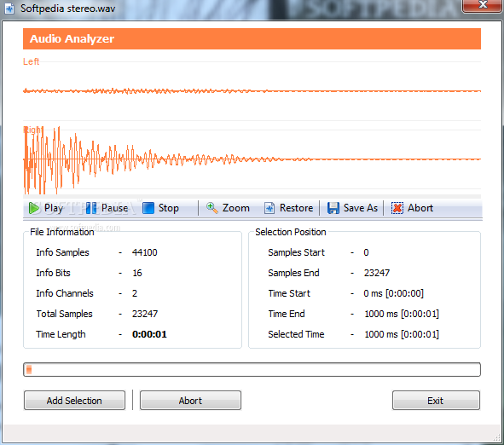Click the orange progress indicator thumb
The image size is (504, 445).
point(29,369)
